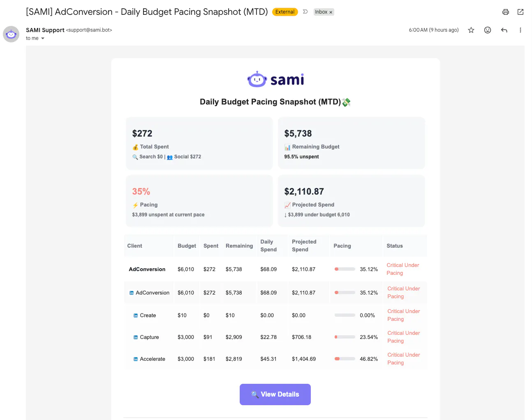Click the 46.82% pacing percentage
532x420 pixels.
pyautogui.click(x=369, y=359)
